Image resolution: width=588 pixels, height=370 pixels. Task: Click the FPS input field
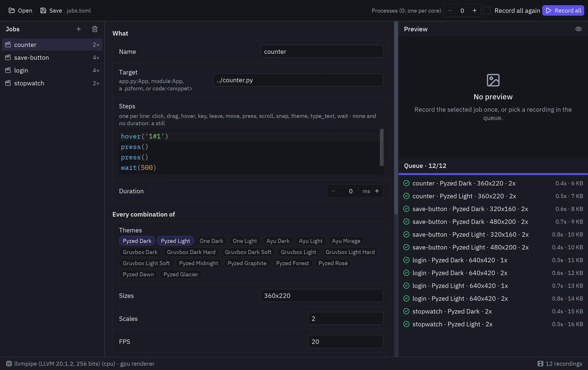click(345, 342)
